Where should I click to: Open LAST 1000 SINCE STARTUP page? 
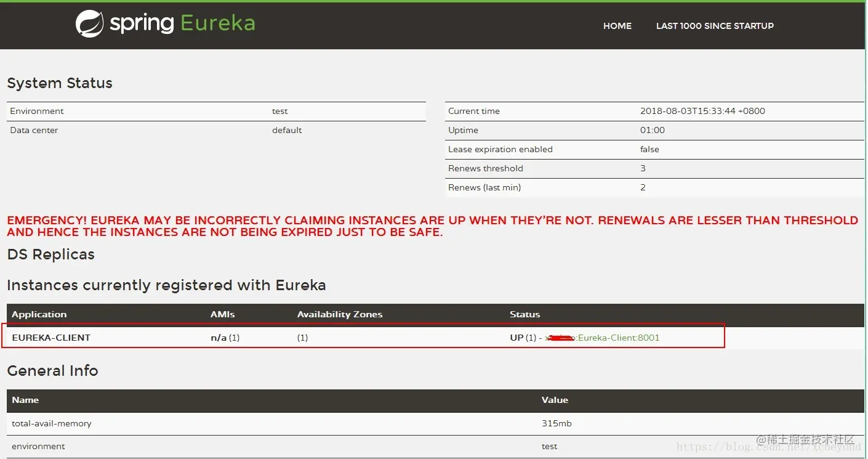point(715,26)
